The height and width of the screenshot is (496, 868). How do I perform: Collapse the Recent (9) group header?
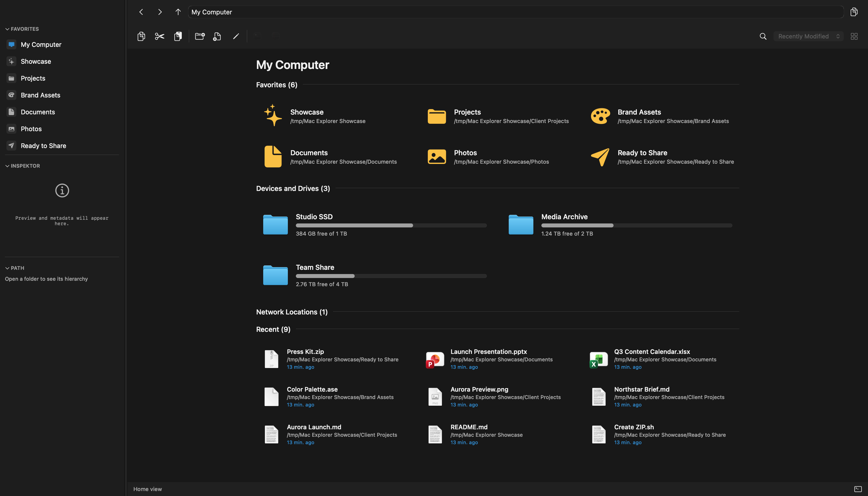tap(273, 329)
